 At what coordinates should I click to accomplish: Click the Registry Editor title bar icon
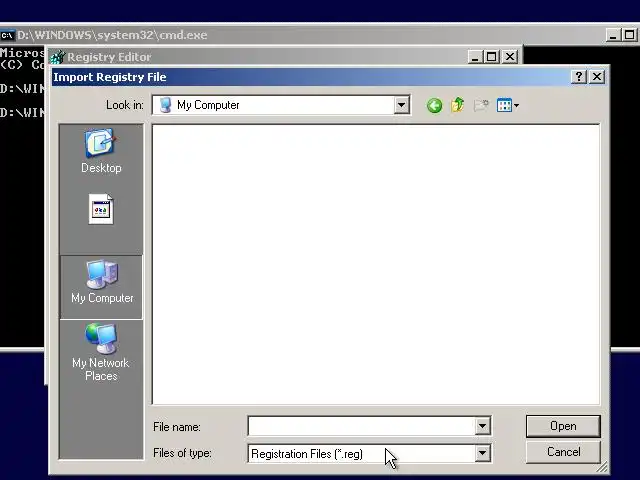click(58, 57)
